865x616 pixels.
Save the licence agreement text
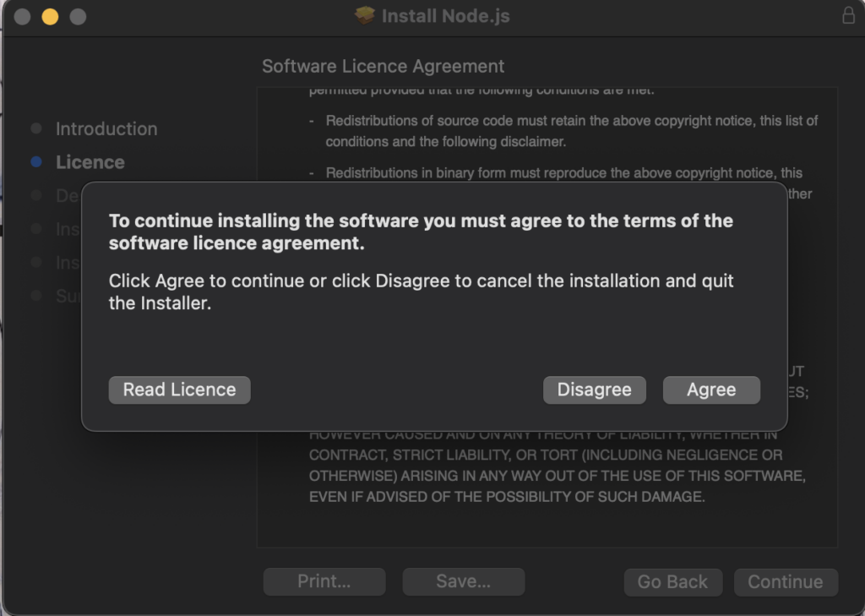pos(463,581)
